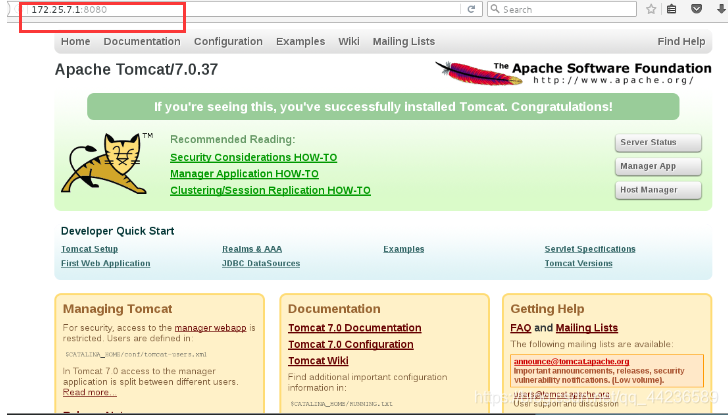Open the Mailing Lists nav item
This screenshot has width=728, height=416.
tap(403, 41)
